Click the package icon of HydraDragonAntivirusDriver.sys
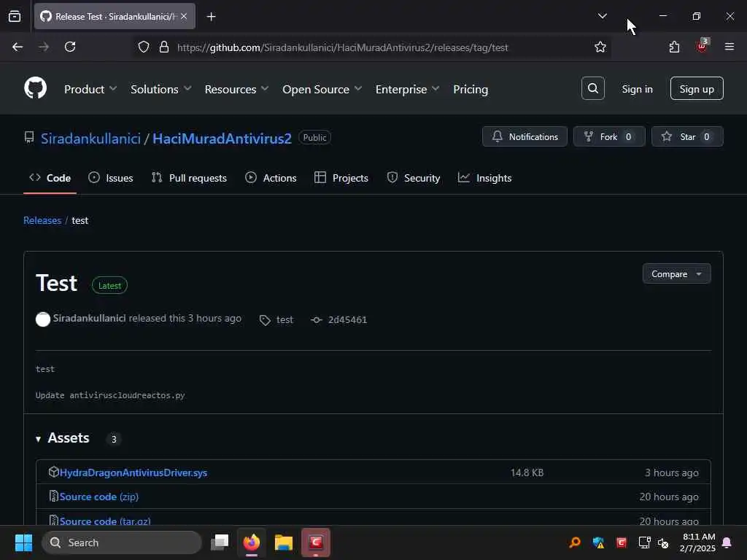The width and height of the screenshot is (747, 560). 54,472
